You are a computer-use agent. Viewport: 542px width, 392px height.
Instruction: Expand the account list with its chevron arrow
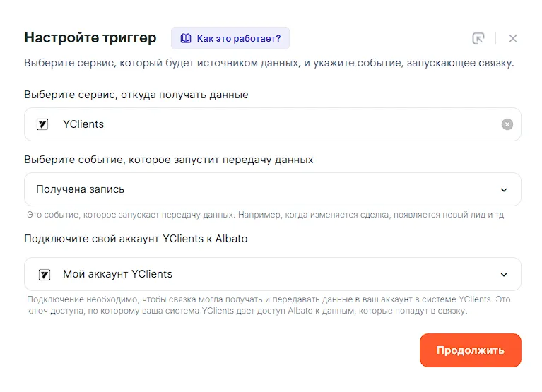[504, 274]
